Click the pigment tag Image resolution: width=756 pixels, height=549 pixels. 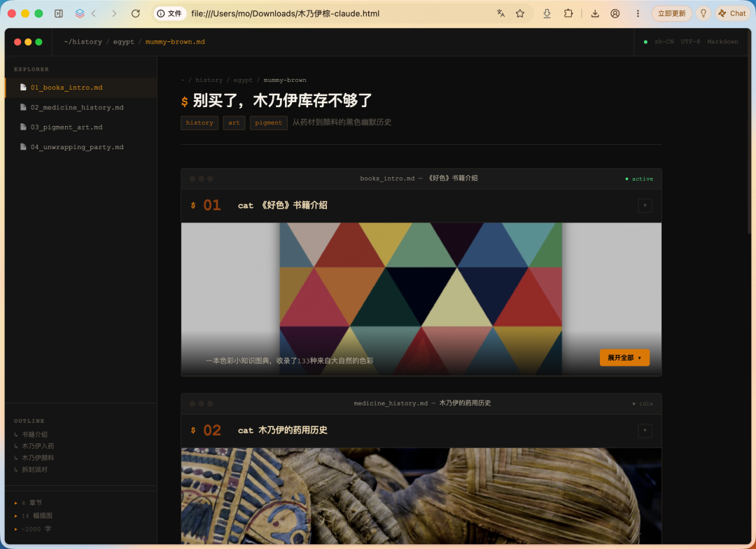pyautogui.click(x=269, y=123)
